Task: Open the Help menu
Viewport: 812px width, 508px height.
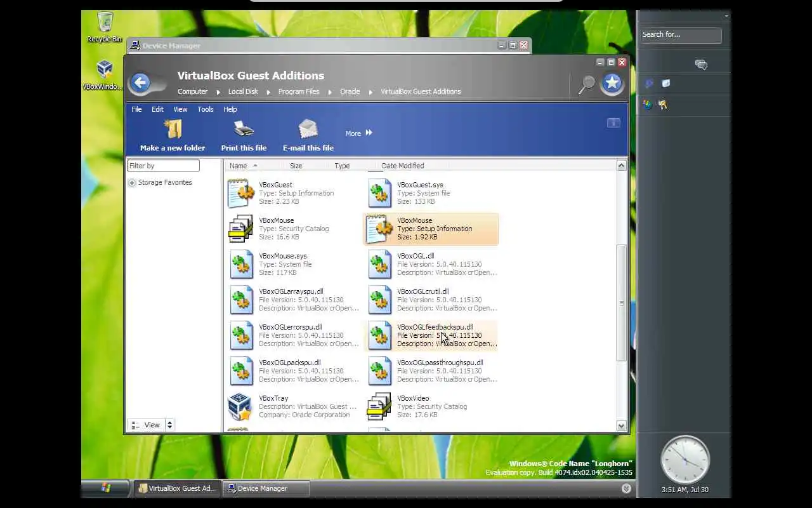Action: (x=230, y=109)
